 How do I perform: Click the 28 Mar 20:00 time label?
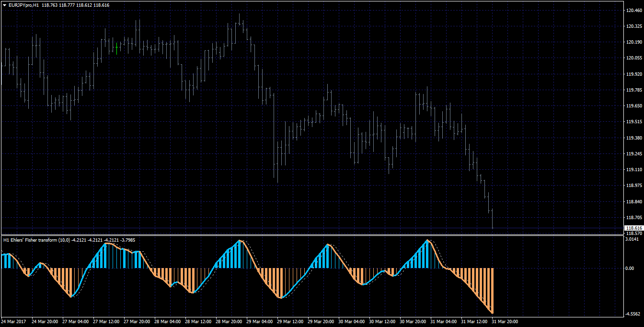coord(230,322)
